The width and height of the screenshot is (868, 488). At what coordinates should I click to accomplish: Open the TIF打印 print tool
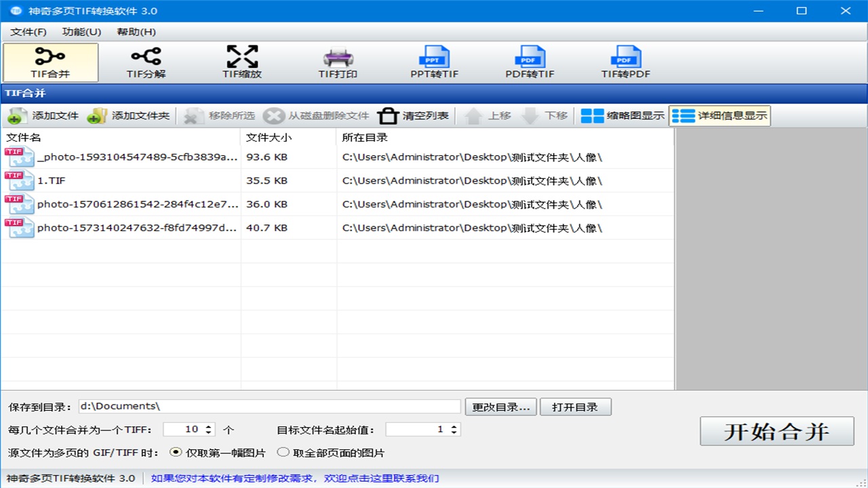point(337,61)
